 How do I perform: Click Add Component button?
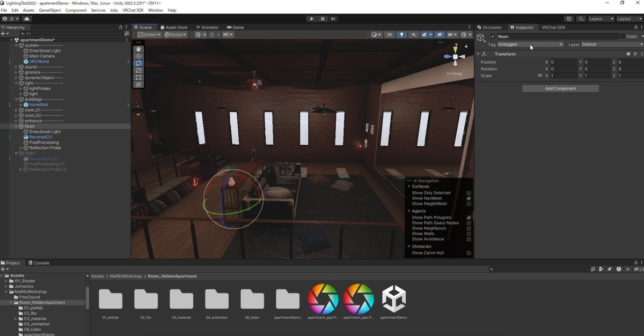coord(560,88)
